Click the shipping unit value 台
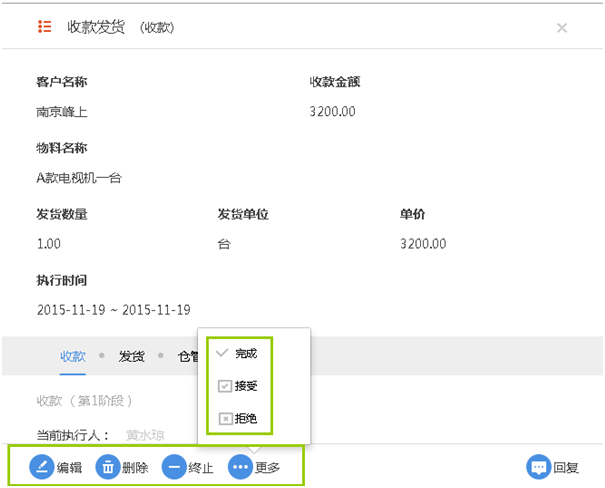605x488 pixels. [224, 244]
